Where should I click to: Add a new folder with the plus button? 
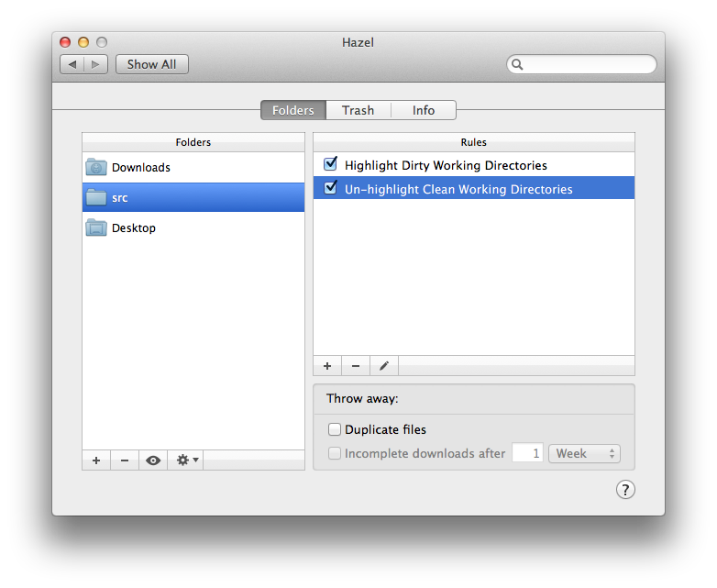[96, 460]
